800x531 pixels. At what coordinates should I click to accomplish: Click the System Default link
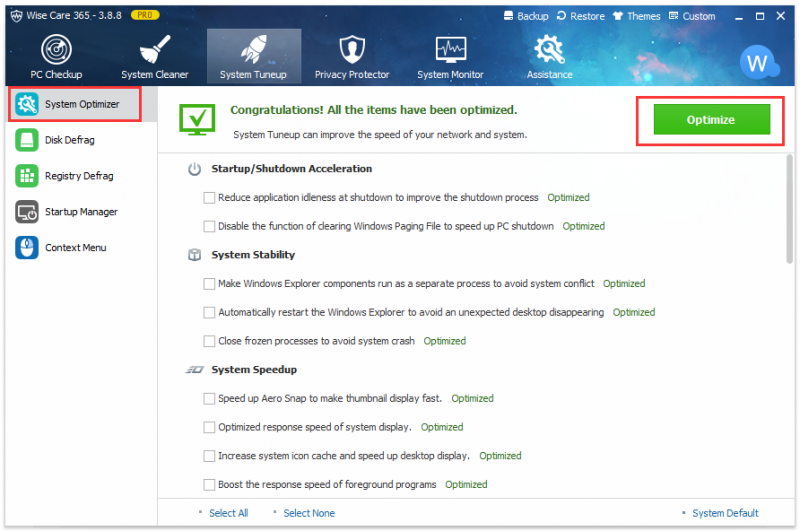point(725,513)
